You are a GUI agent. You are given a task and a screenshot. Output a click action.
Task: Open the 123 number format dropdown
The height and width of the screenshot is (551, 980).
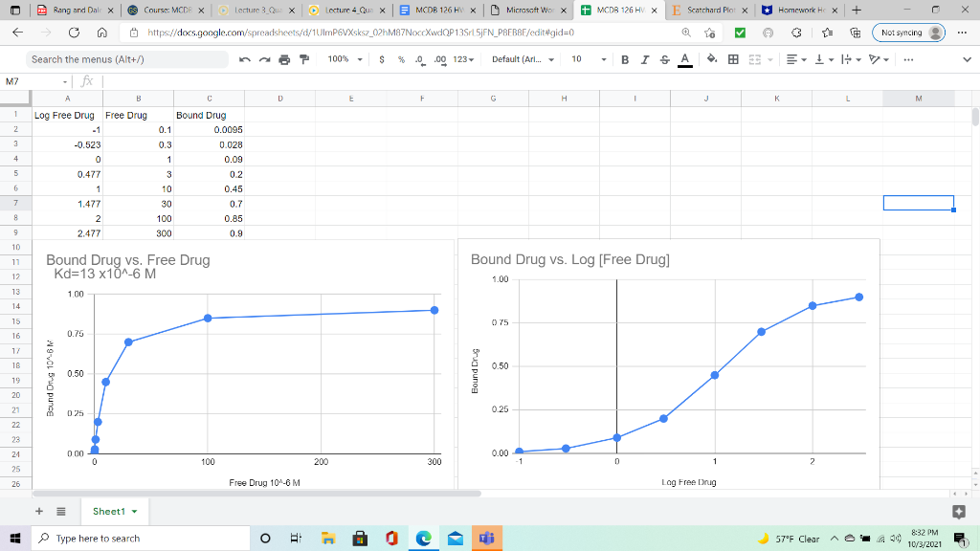point(463,59)
